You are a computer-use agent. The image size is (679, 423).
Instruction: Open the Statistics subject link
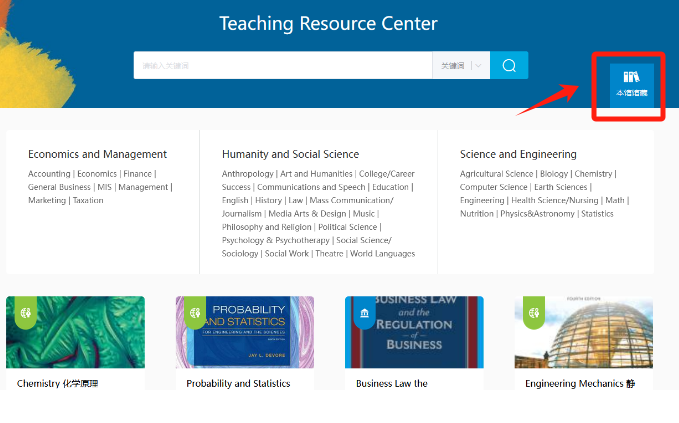tap(597, 213)
